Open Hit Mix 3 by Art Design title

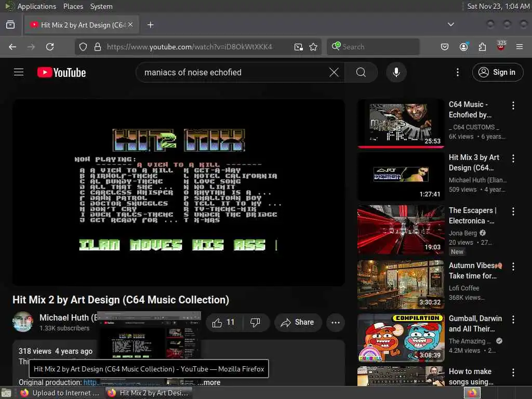(x=474, y=163)
